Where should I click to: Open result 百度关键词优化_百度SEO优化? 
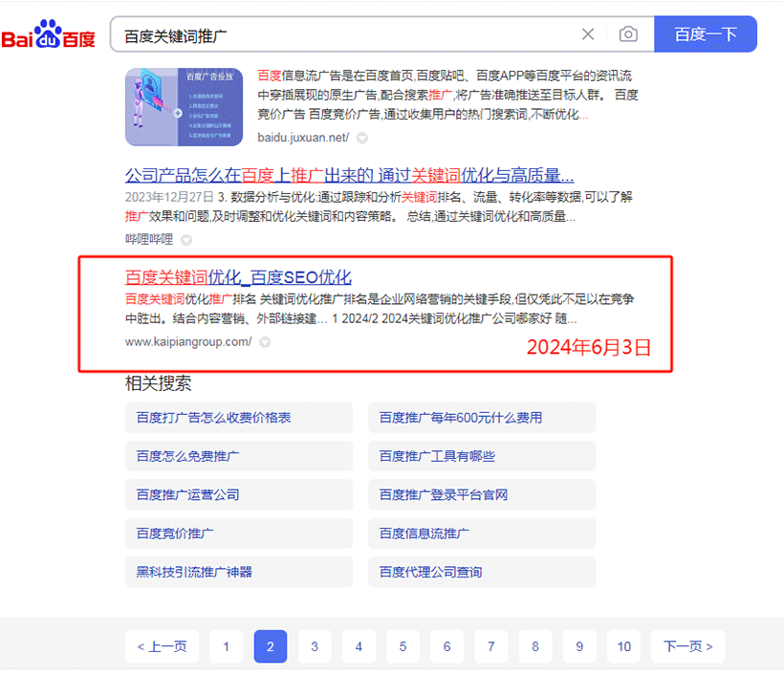tap(238, 278)
